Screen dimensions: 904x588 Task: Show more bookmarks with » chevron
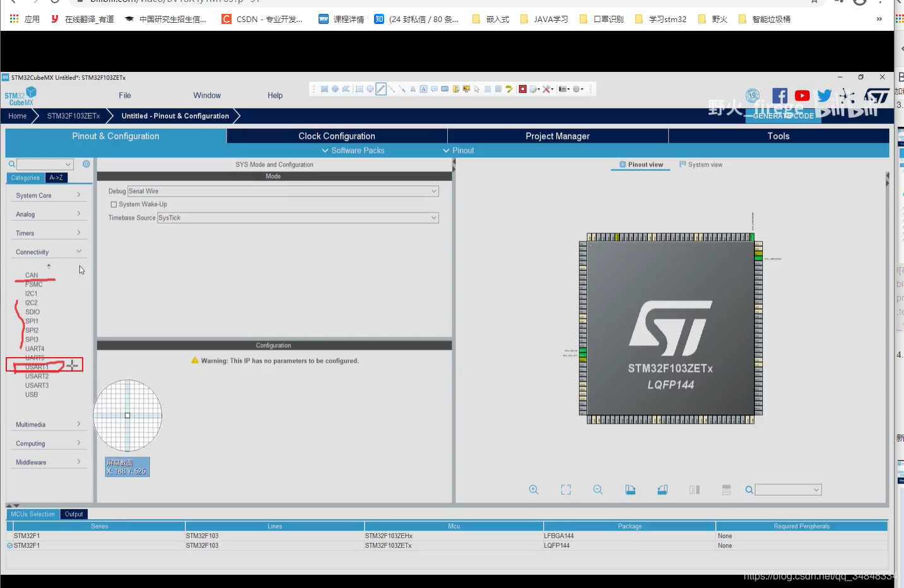(879, 19)
